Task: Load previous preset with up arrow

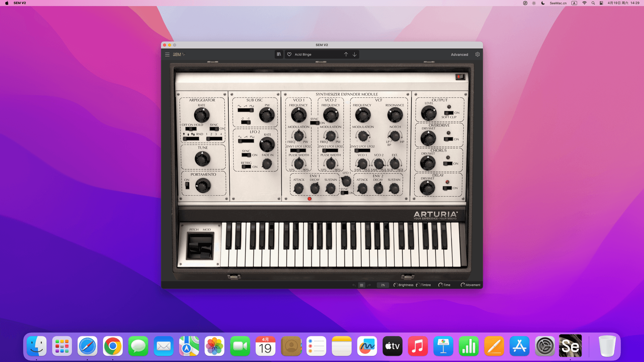Action: (x=346, y=54)
